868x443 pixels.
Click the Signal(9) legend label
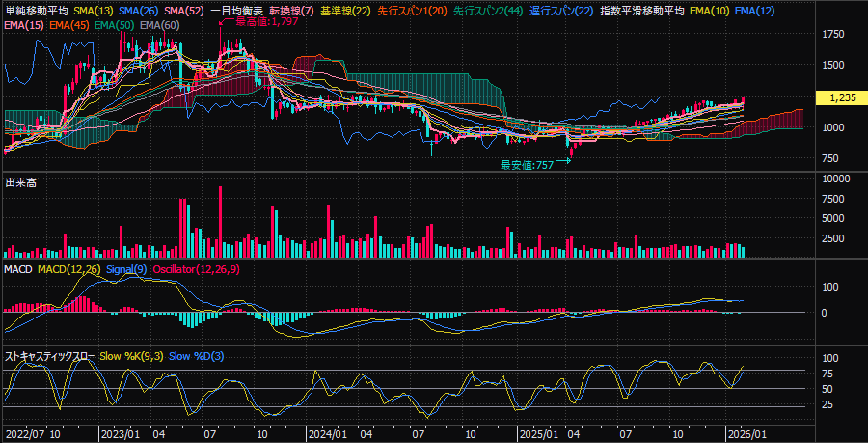125,268
